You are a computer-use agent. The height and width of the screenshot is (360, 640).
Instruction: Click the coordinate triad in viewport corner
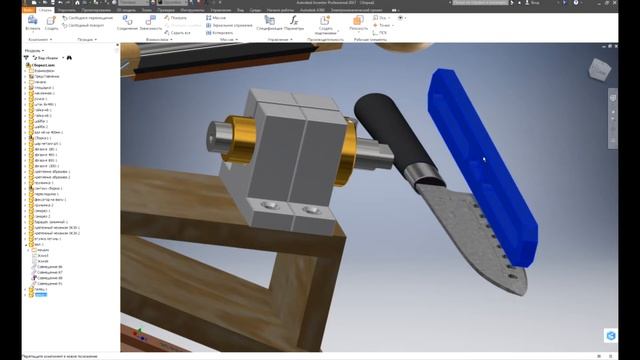[139, 335]
